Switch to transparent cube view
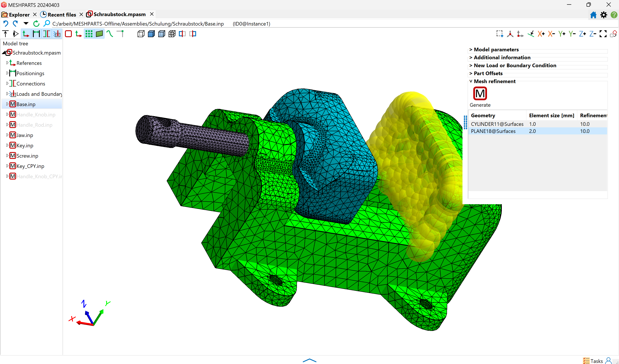 coord(162,34)
